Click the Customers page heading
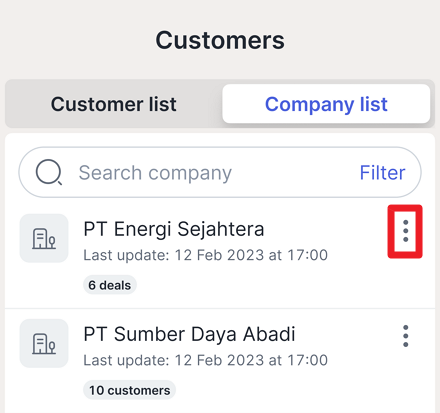 pos(220,40)
